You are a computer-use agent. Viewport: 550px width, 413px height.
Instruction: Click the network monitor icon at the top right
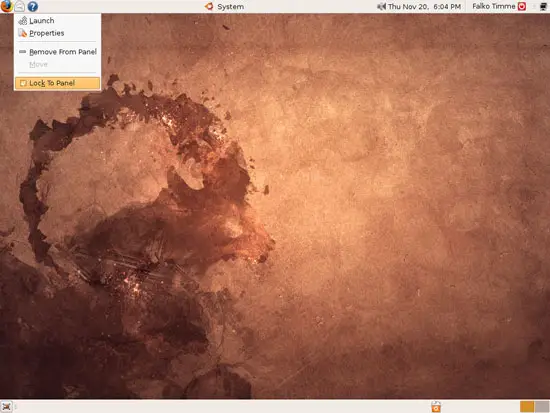[543, 6]
